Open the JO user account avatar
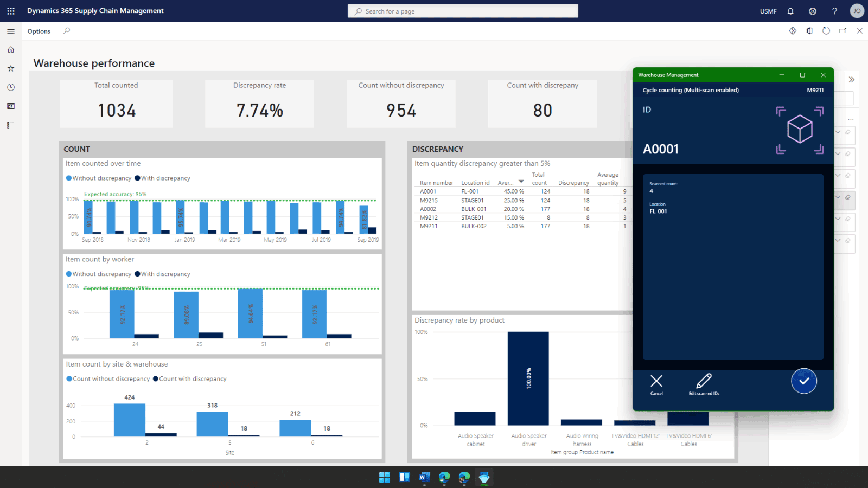This screenshot has width=868, height=488. click(x=857, y=11)
